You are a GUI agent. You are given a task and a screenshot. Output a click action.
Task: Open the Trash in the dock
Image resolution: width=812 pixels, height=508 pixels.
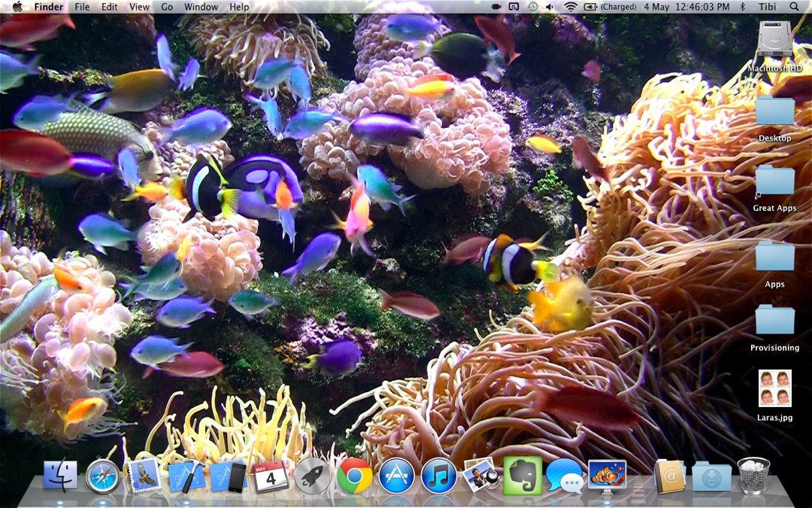(753, 476)
